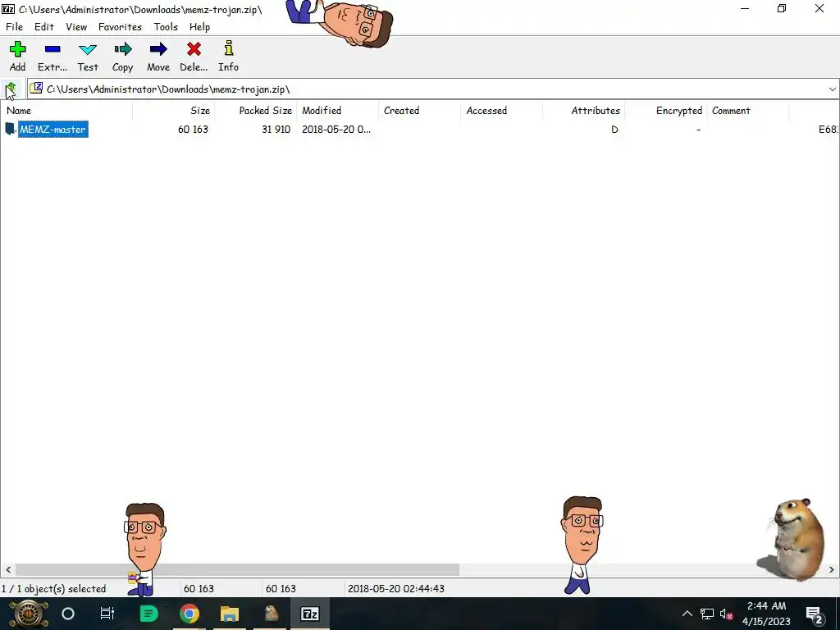Open the Windows Start button
Image resolution: width=840 pixels, height=630 pixels.
(x=29, y=614)
